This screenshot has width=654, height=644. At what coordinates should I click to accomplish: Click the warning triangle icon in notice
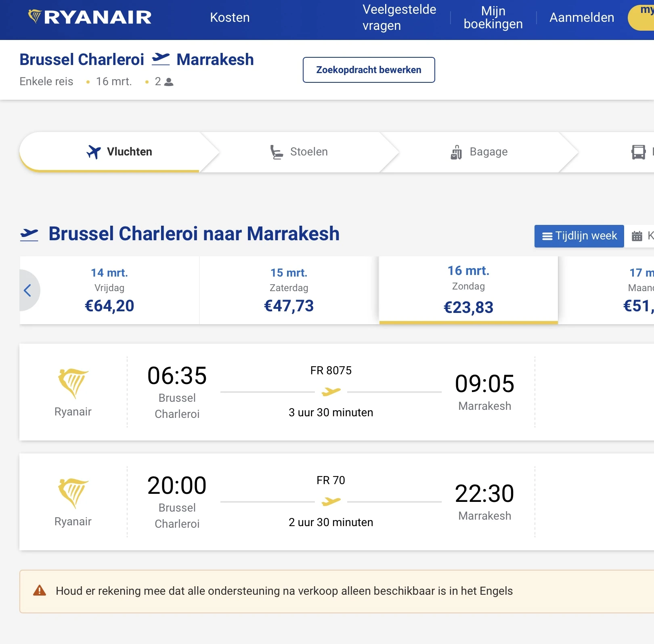[40, 591]
